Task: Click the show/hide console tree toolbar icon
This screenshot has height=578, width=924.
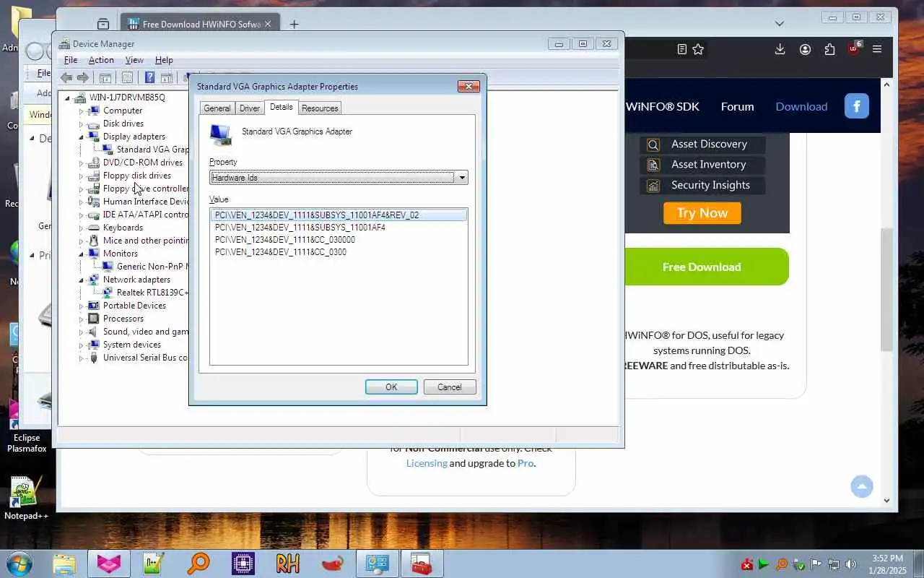Action: (x=105, y=78)
